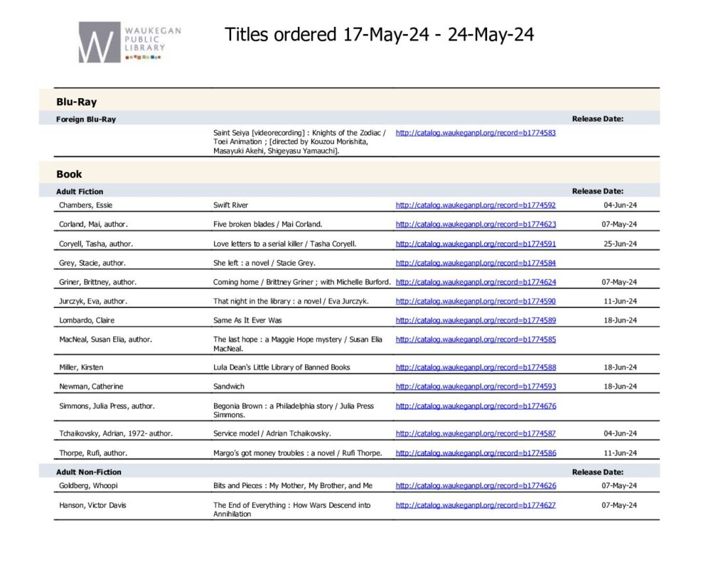Select author 'Lombardo, Claire'
Viewport: 728px width, 562px height.
coord(86,320)
